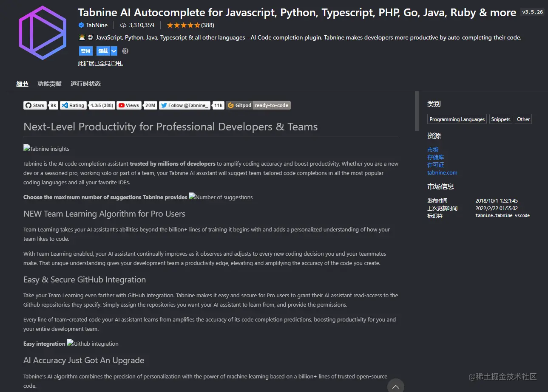Click the readme vertical scrollbar thumb
Screen dimensions: 548x392
[417, 111]
